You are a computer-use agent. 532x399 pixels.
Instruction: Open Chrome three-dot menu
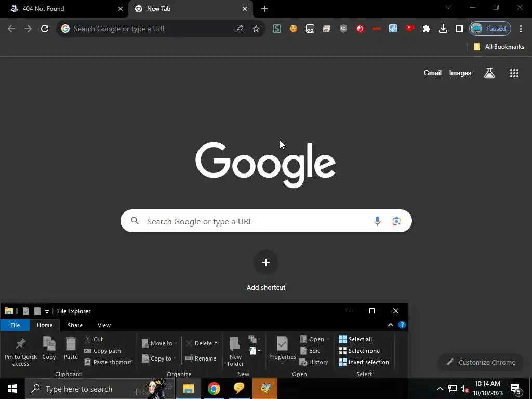pyautogui.click(x=521, y=29)
